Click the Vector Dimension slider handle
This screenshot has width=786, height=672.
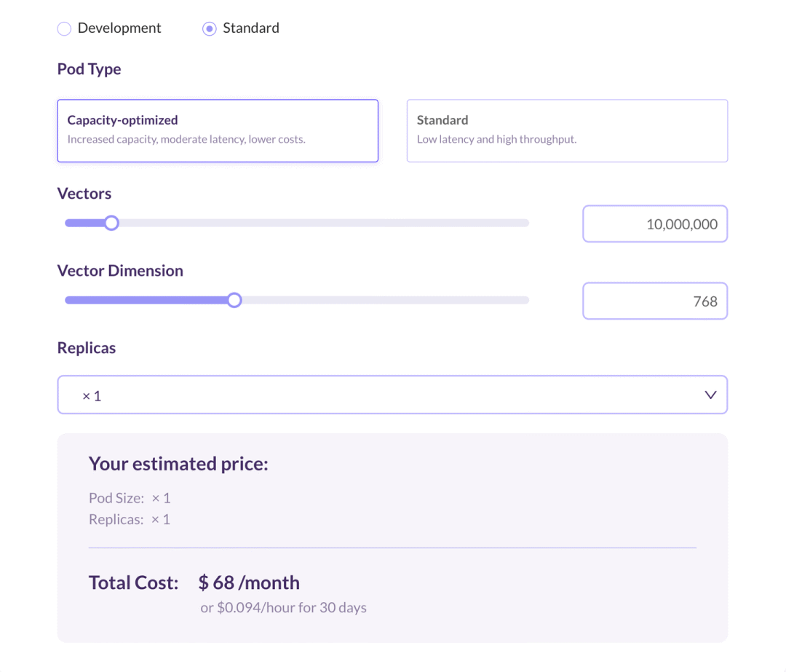coord(234,300)
